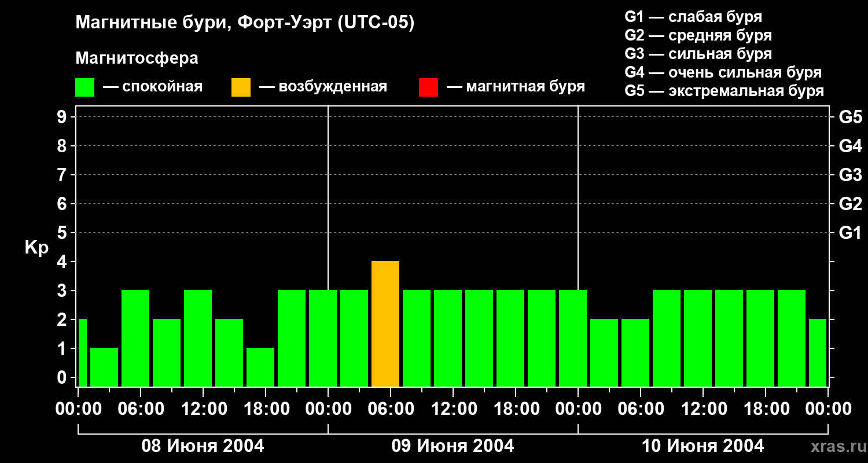
Task: Click the '09 Июня 2004' date label
Action: (453, 446)
